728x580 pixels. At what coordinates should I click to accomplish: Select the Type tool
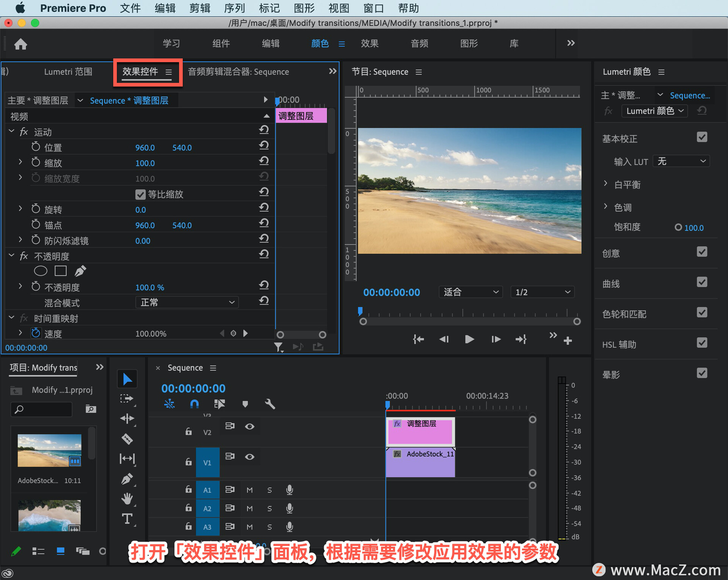coord(127,519)
